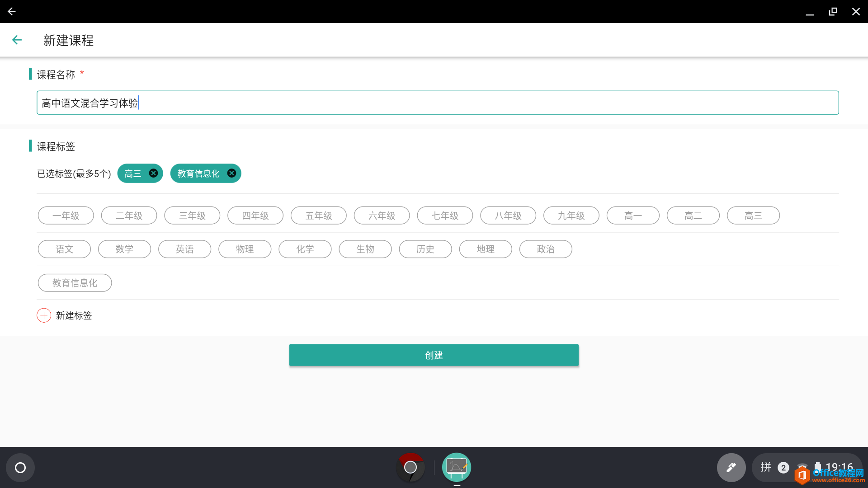The width and height of the screenshot is (868, 488).
Task: Toggle the 一年级 tag
Action: [x=66, y=216]
